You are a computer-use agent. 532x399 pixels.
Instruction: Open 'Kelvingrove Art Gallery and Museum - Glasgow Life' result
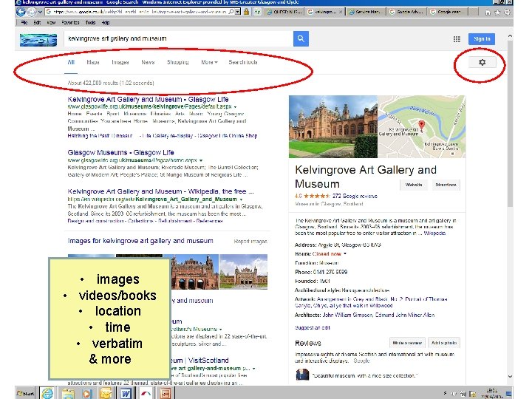tap(148, 100)
